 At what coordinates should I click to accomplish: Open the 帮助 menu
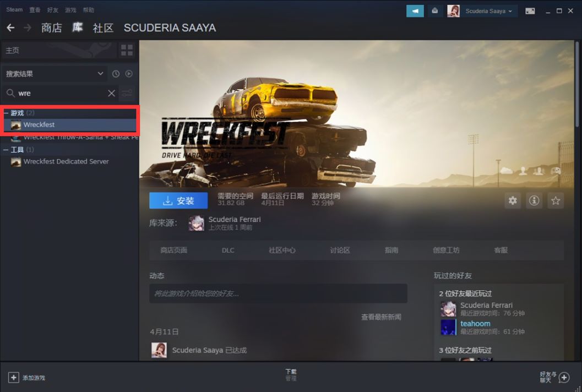coord(88,10)
